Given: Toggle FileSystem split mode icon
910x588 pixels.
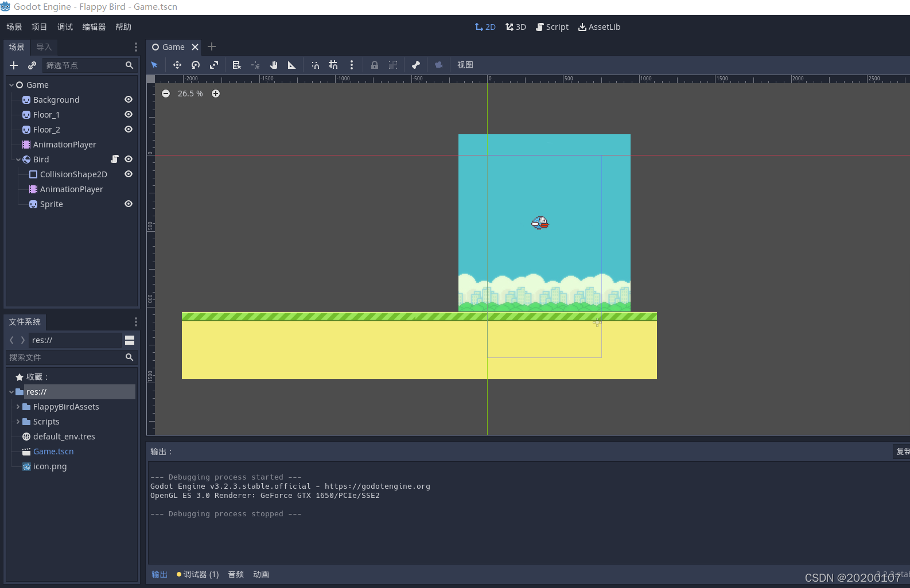Looking at the screenshot, I should click(130, 340).
